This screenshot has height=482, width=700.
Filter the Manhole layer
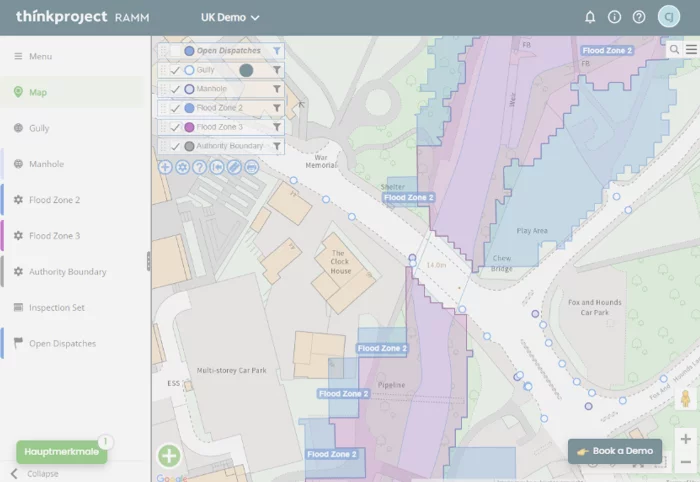(x=277, y=89)
